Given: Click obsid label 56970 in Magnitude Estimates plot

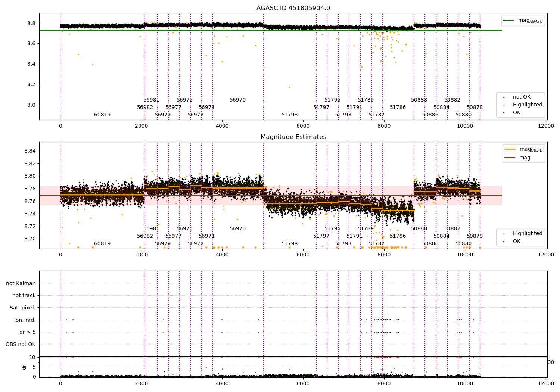Looking at the screenshot, I should [x=237, y=229].
